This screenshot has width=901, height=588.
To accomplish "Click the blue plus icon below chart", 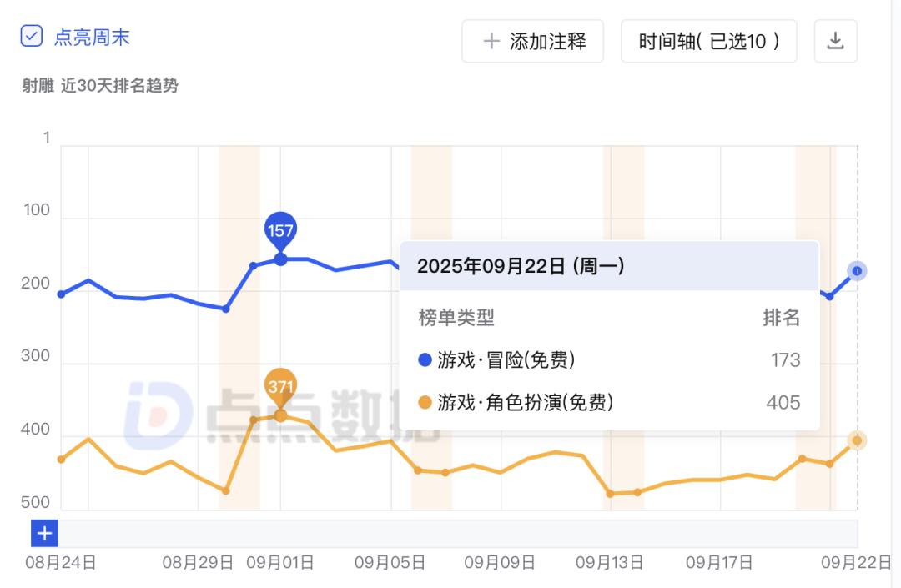I will (44, 533).
